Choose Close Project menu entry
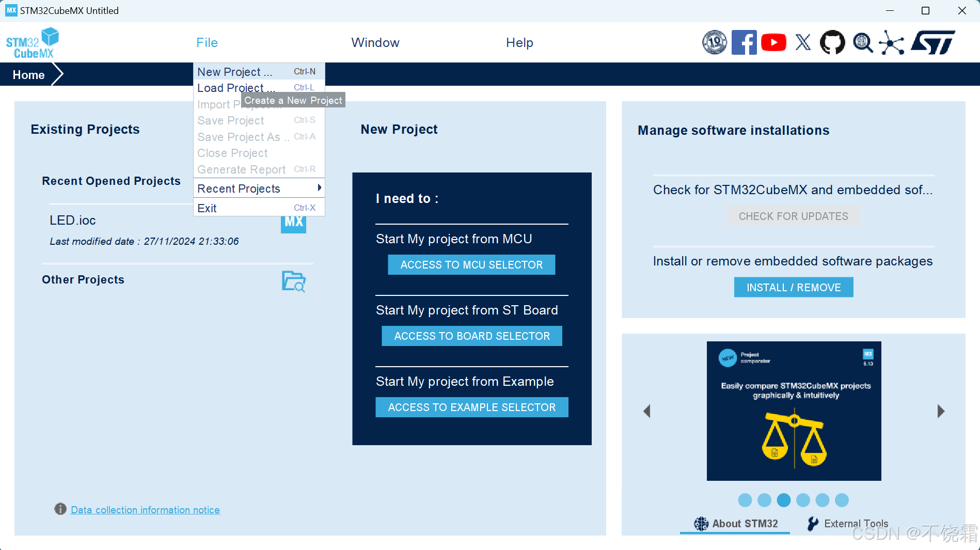Viewport: 980px width, 550px height. click(x=259, y=153)
